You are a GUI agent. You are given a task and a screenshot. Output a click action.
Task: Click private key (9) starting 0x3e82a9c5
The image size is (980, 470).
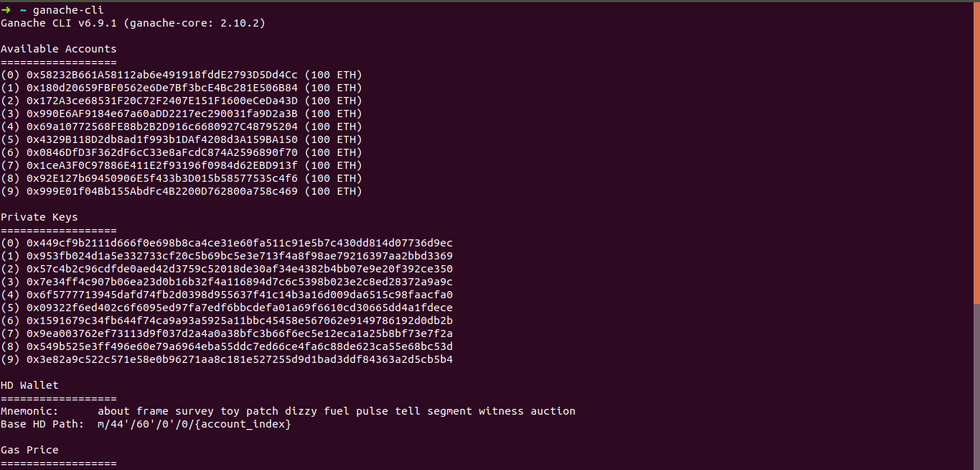(x=239, y=359)
